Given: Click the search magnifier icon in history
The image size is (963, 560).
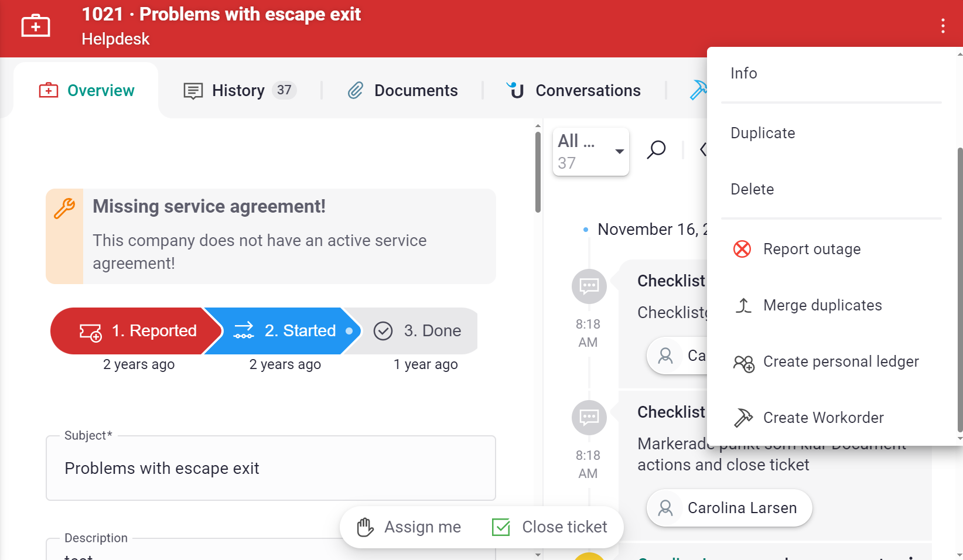Looking at the screenshot, I should (x=656, y=150).
